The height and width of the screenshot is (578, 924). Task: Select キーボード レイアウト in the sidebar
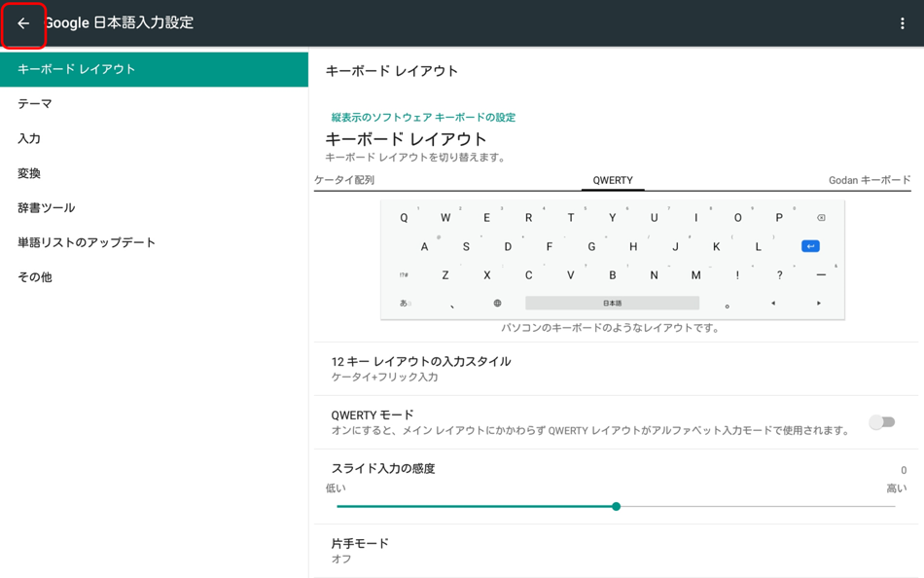click(x=154, y=69)
